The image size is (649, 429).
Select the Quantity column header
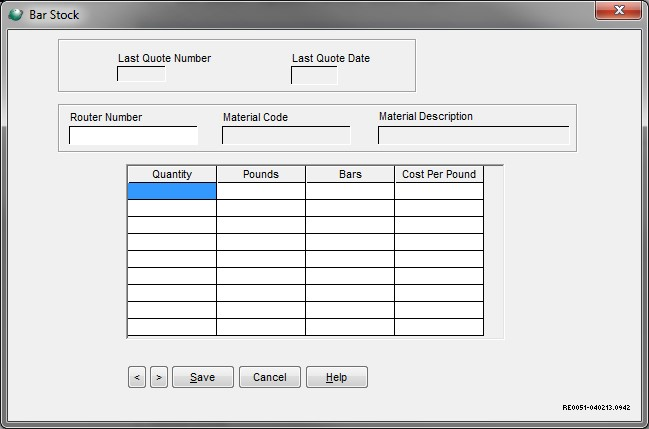172,174
